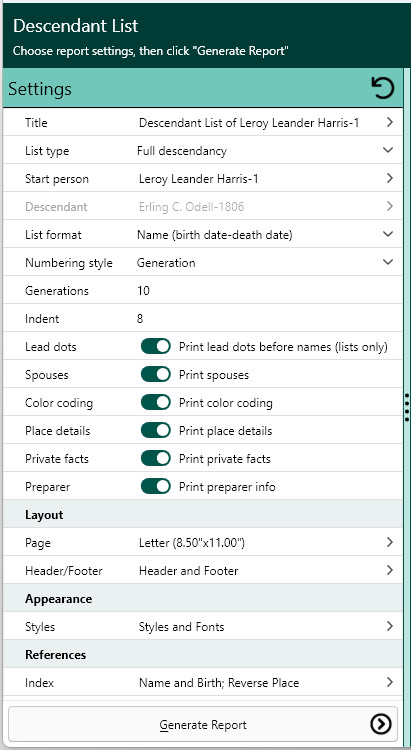The image size is (411, 750).
Task: Turn off the Print spouses switch
Action: 156,374
